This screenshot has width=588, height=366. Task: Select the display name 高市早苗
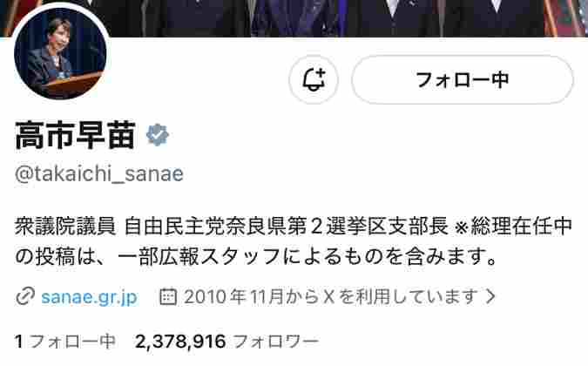pos(75,135)
